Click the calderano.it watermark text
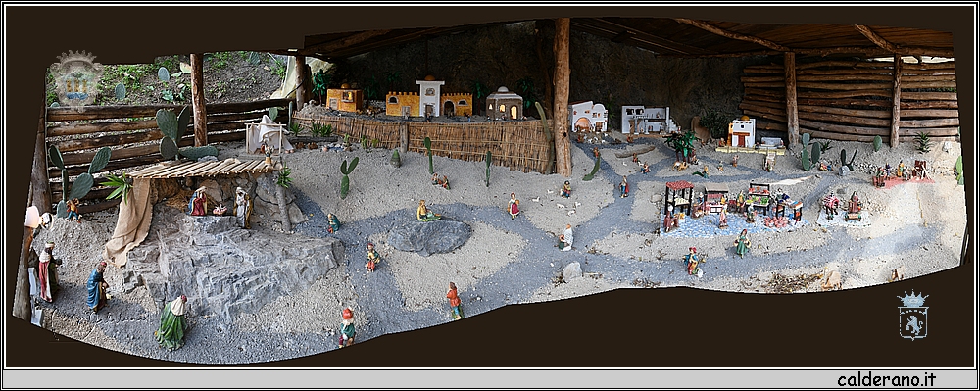Screen dimensions: 980x391 886,380
